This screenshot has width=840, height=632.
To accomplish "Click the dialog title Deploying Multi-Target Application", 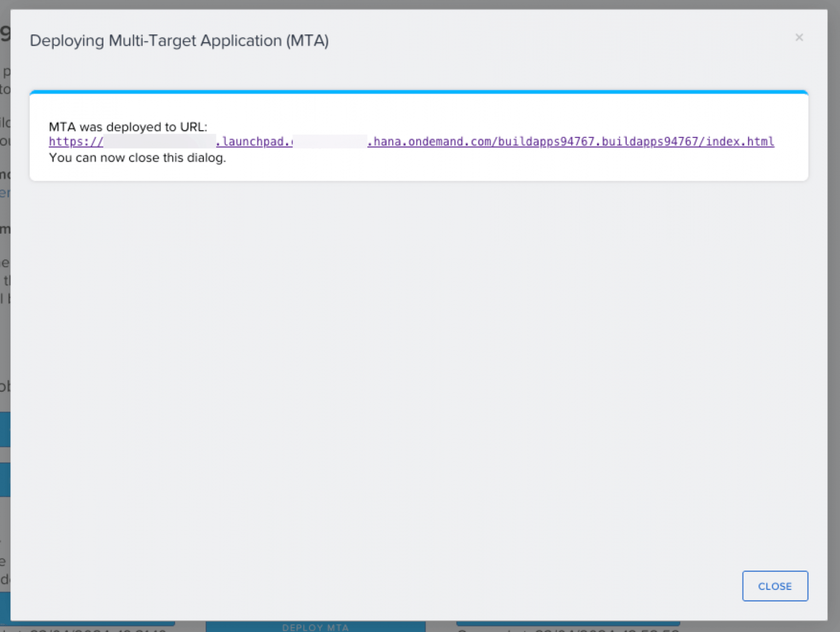I will 179,40.
